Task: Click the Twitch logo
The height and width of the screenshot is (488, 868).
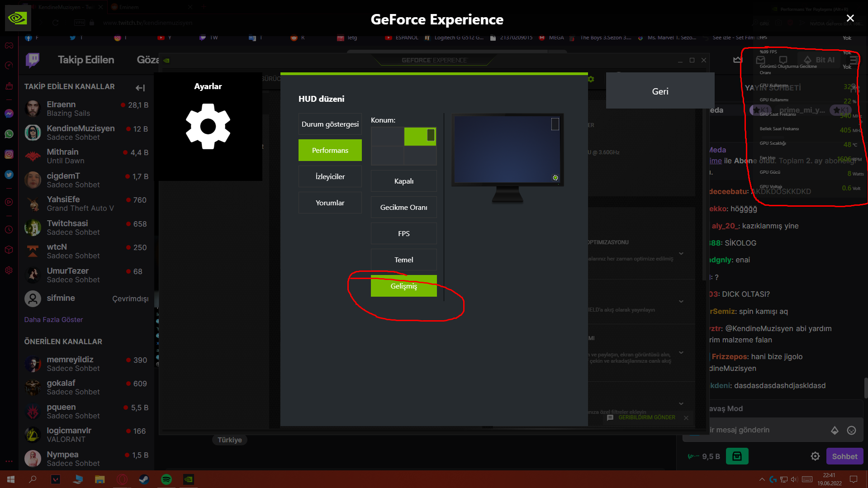Action: pos(33,60)
